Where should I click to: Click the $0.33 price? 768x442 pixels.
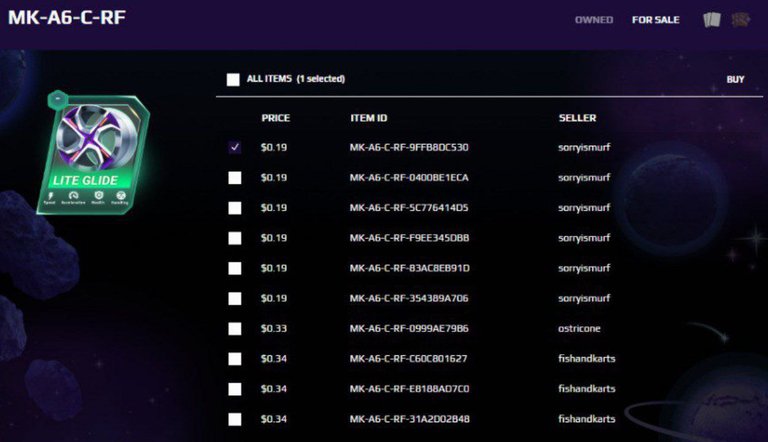pyautogui.click(x=274, y=328)
